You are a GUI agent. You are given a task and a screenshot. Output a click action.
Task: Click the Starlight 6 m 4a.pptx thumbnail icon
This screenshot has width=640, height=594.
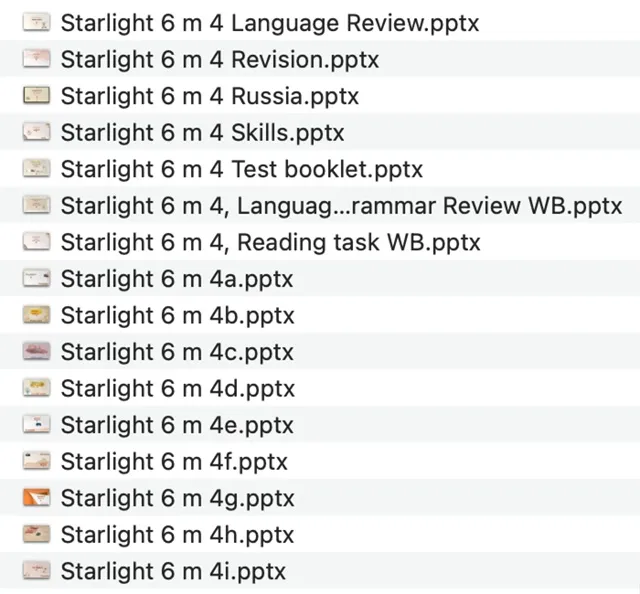pos(37,279)
